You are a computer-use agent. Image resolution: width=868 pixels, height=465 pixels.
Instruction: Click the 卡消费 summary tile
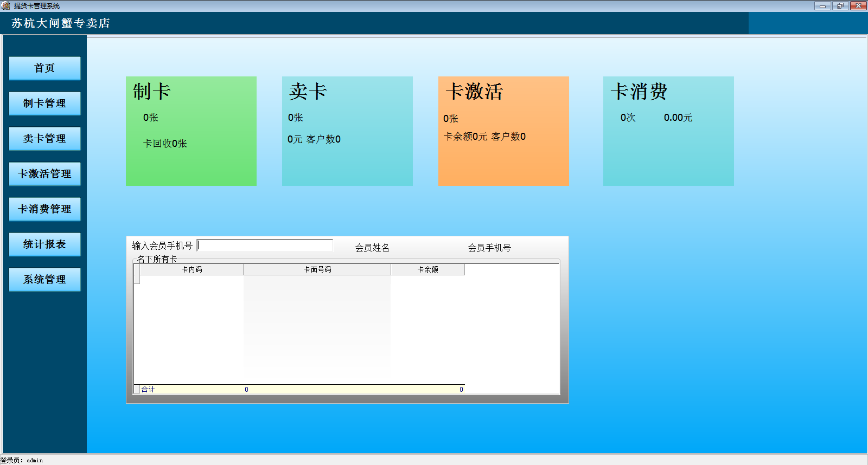click(668, 131)
